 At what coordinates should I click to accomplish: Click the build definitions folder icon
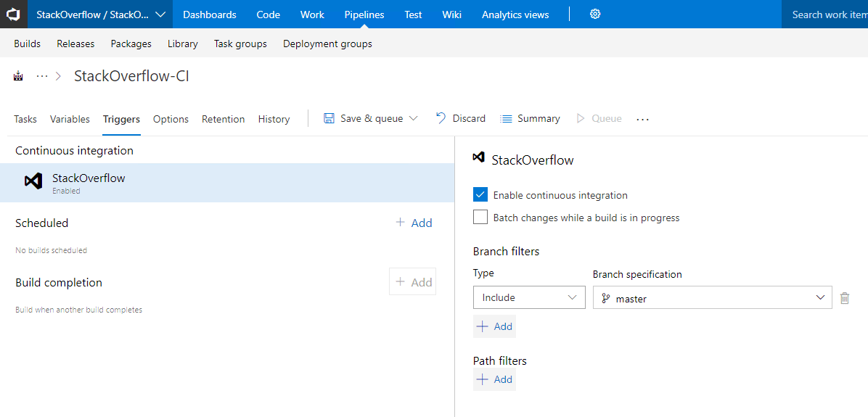coord(19,76)
